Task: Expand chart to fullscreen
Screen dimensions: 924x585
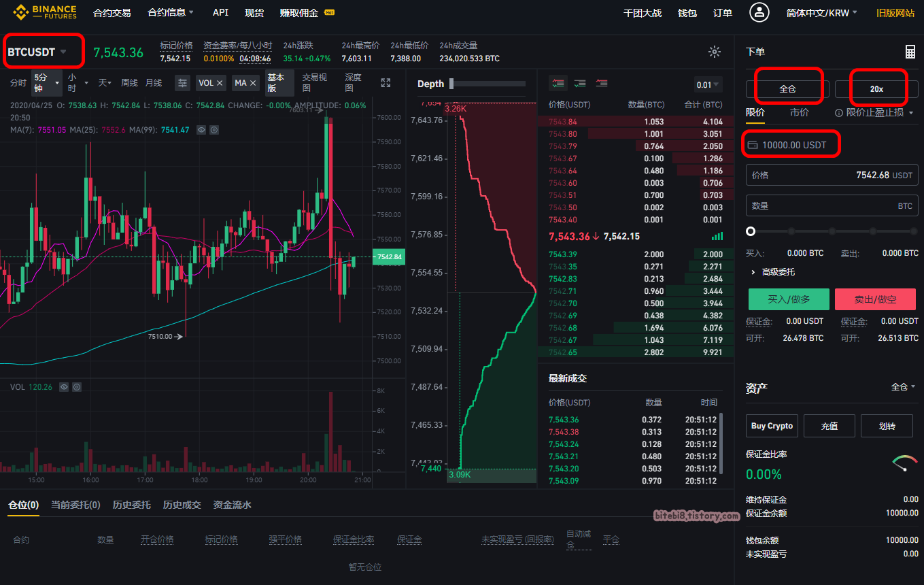Action: click(x=386, y=83)
